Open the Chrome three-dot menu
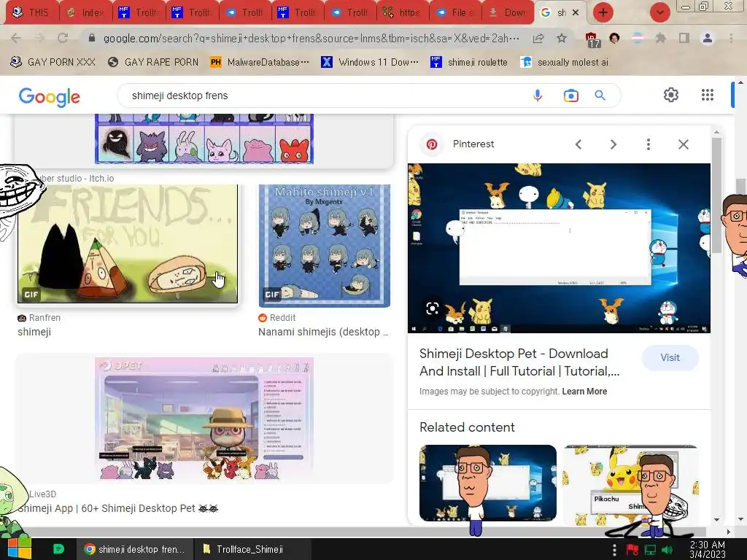Viewport: 747px width, 560px height. pyautogui.click(x=731, y=38)
